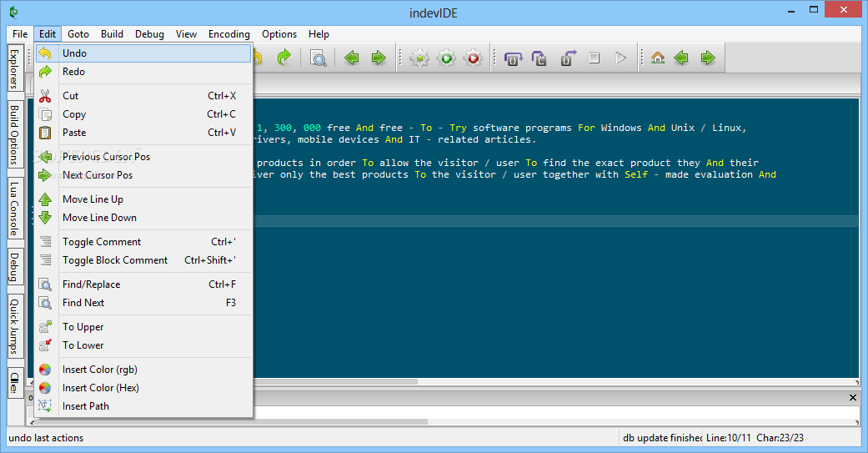This screenshot has height=453, width=868.
Task: Click Insert Color (rgb) color wheel icon
Action: pyautogui.click(x=45, y=370)
